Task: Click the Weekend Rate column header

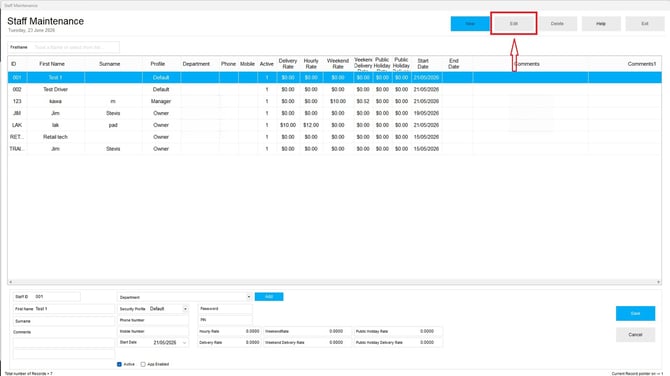Action: click(338, 64)
